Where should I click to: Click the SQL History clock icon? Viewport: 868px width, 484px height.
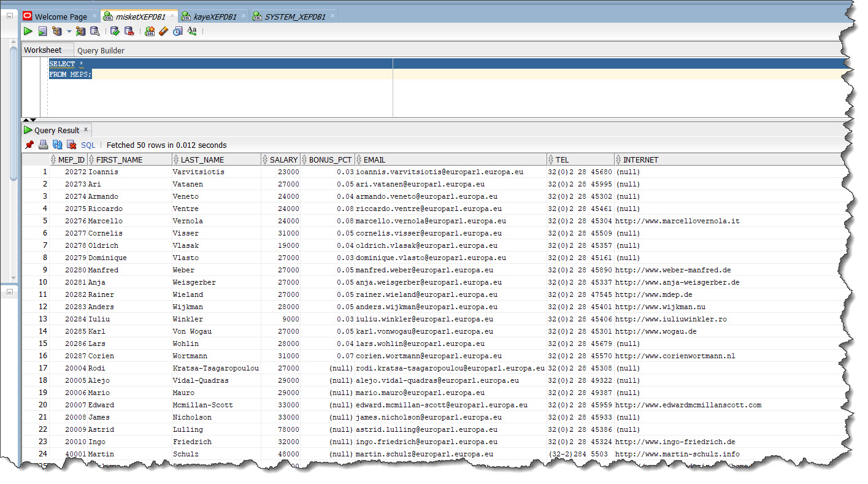click(177, 31)
